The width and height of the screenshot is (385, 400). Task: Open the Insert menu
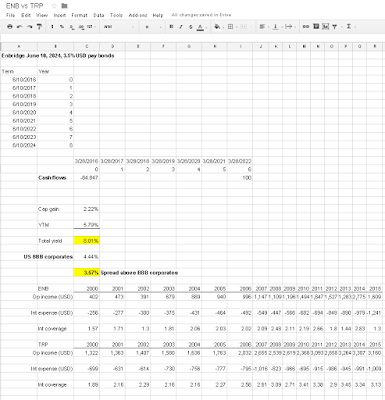click(60, 15)
